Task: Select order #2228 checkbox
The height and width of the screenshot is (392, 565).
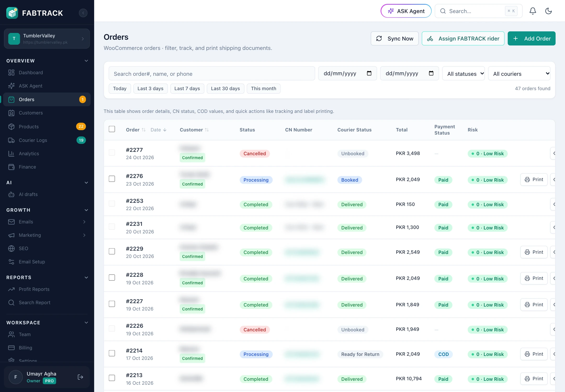Action: [112, 278]
